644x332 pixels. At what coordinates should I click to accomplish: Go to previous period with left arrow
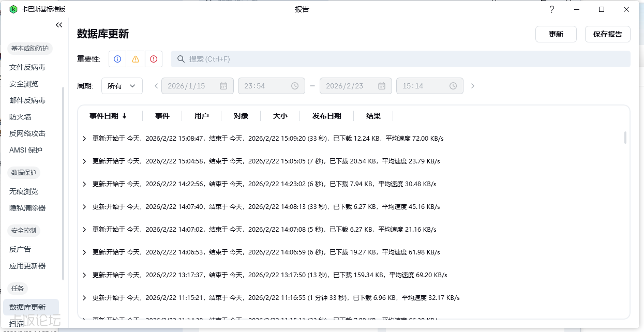point(156,86)
